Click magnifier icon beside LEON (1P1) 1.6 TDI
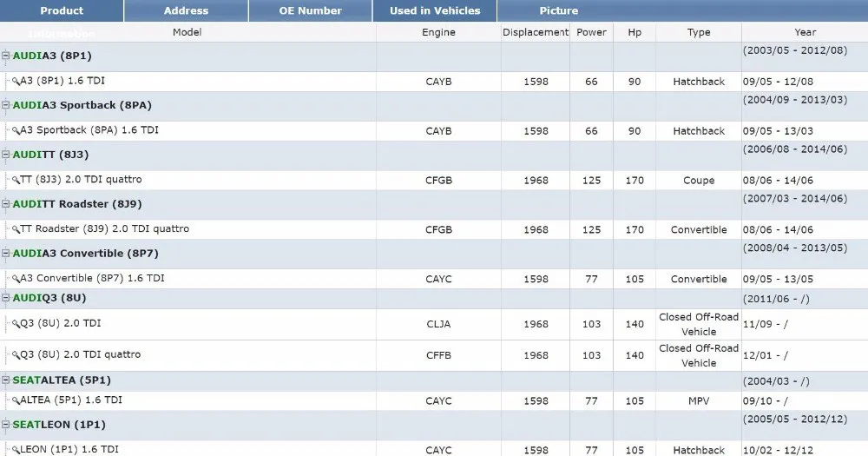Viewport: 868px width, 456px height. coord(16,450)
